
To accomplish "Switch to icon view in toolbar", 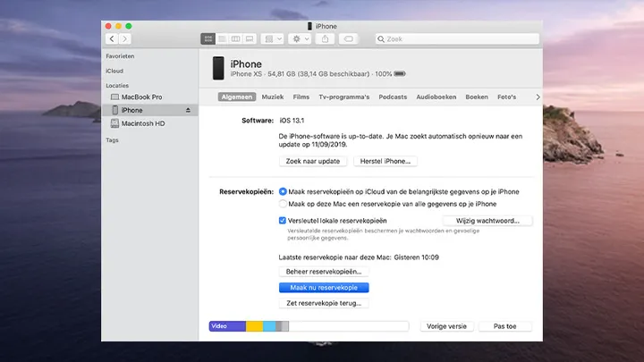I will click(208, 39).
